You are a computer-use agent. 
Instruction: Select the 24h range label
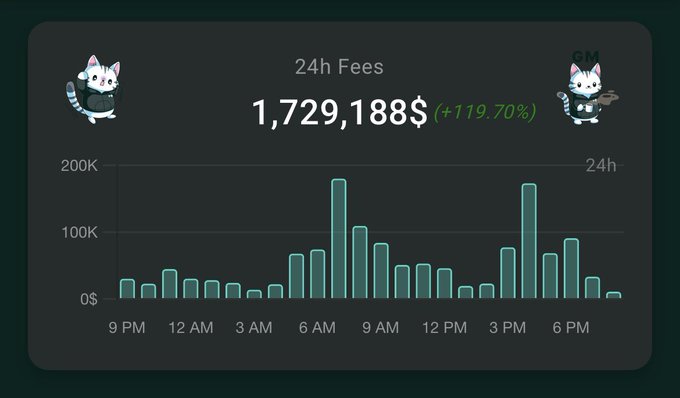pyautogui.click(x=601, y=165)
